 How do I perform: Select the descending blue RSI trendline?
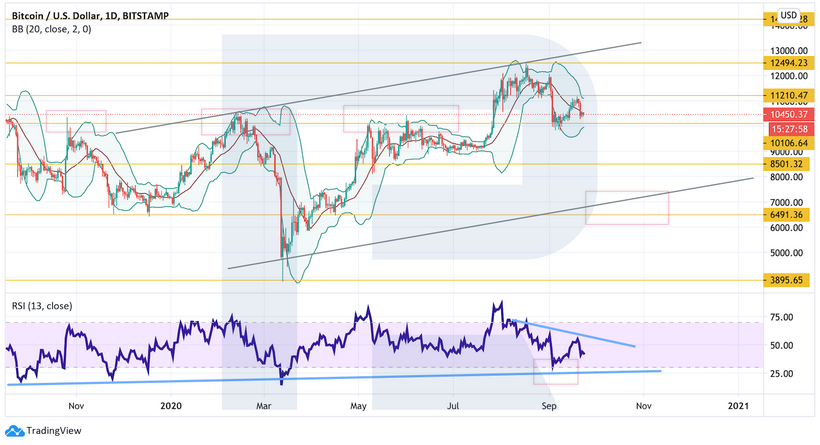(580, 334)
